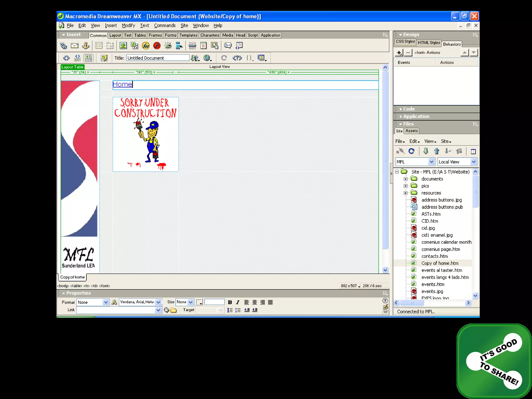Image resolution: width=532 pixels, height=399 pixels.
Task: Click the Insert Image icon
Action: (123, 46)
